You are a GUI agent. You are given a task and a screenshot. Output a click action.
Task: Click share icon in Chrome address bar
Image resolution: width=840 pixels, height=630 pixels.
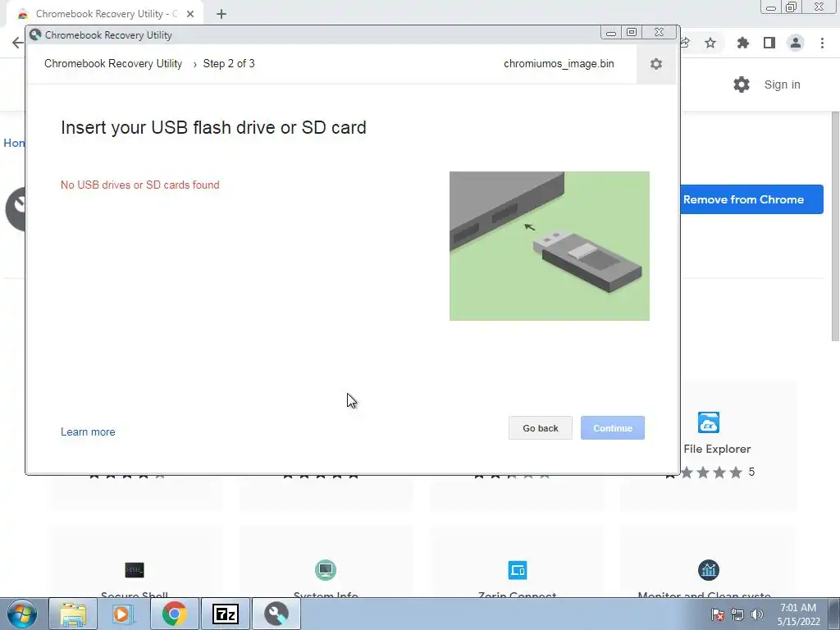(x=685, y=43)
